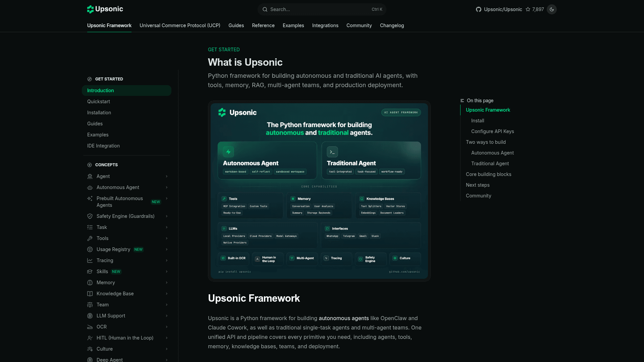This screenshot has height=362, width=644.
Task: Click the Agent icon in Concepts sidebar
Action: (90, 176)
